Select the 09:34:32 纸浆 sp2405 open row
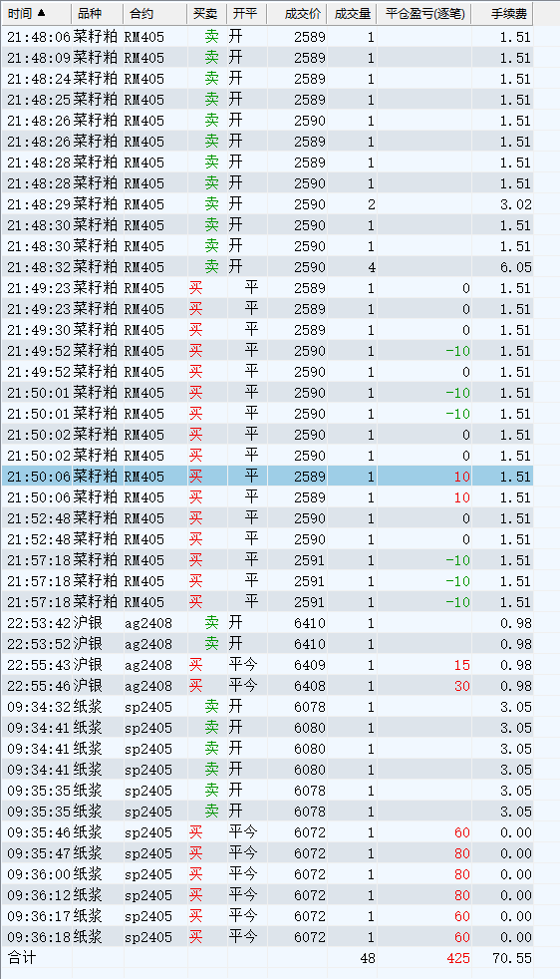Viewport: 560px width, 979px height. tap(267, 707)
